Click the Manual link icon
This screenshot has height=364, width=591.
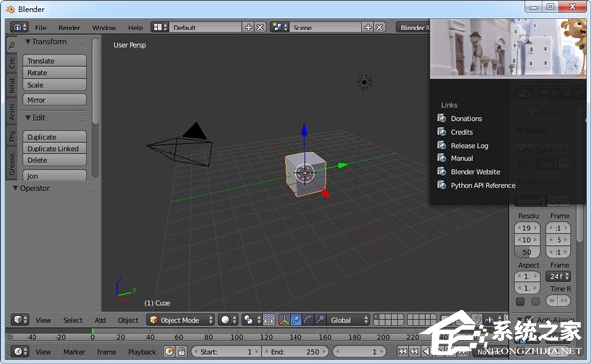coord(441,158)
